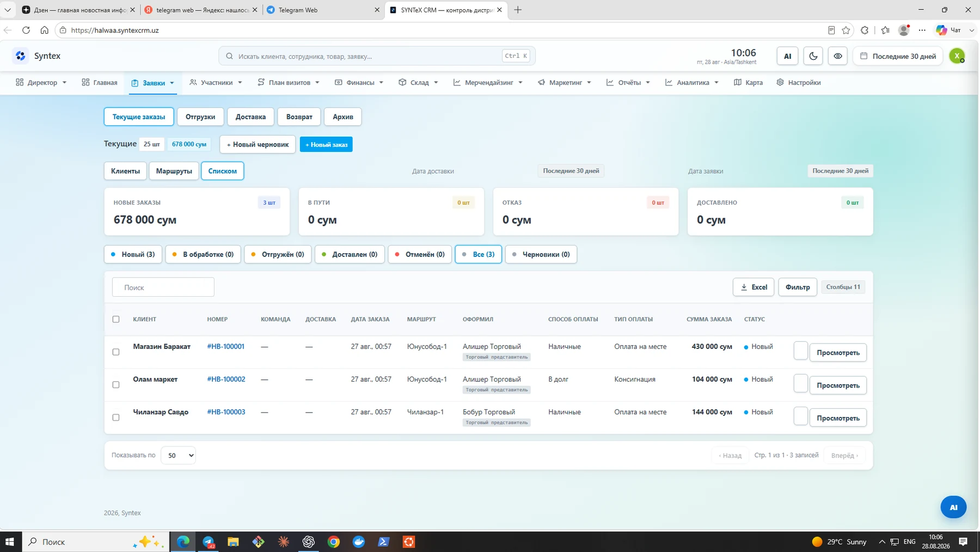Screen dimensions: 980x552
Task: Check the Чиланзар Савдо row checkbox
Action: tap(116, 417)
